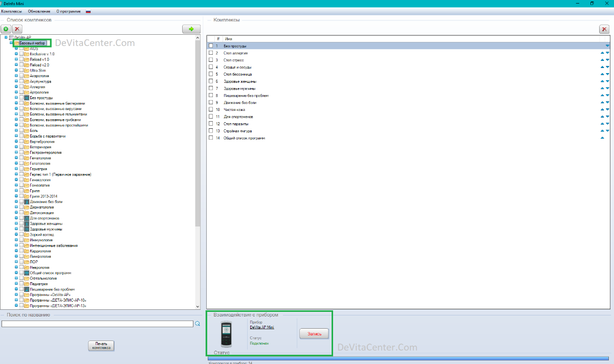Move 'Стоп стресс' up with the up arrow

click(x=602, y=60)
